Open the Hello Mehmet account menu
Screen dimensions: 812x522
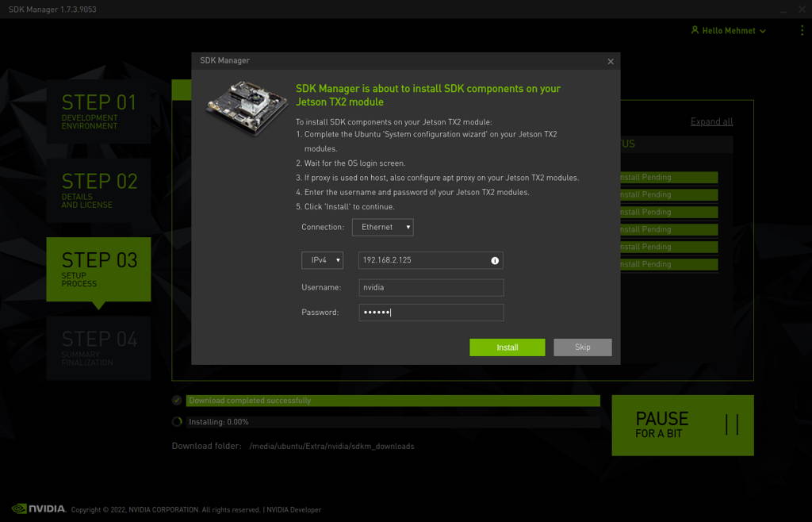(x=729, y=31)
